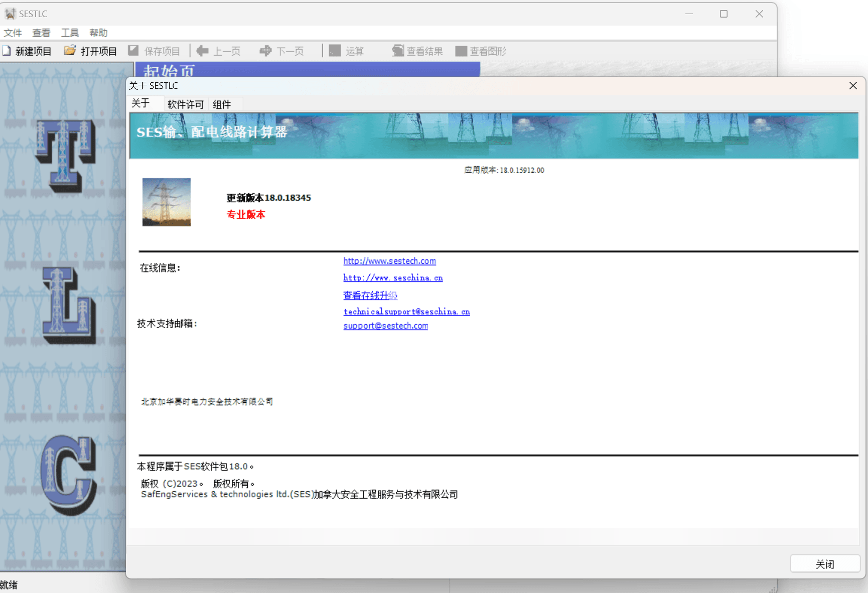Close the 关于 SESTLC dialog with X

point(853,86)
